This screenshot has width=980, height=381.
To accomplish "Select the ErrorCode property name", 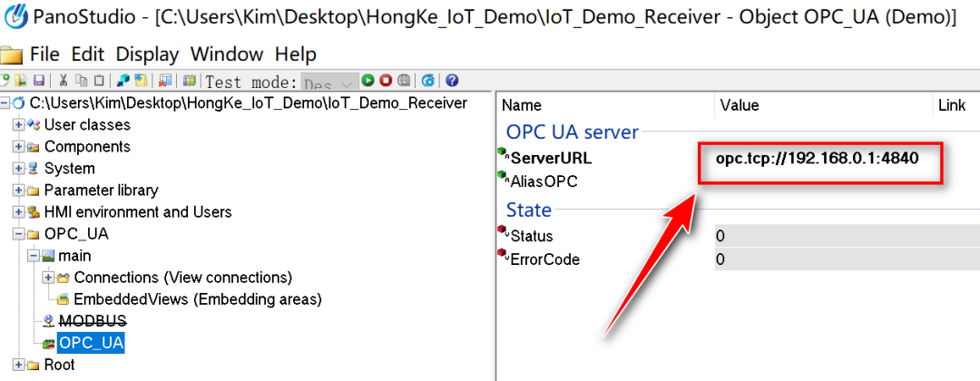I will point(545,259).
